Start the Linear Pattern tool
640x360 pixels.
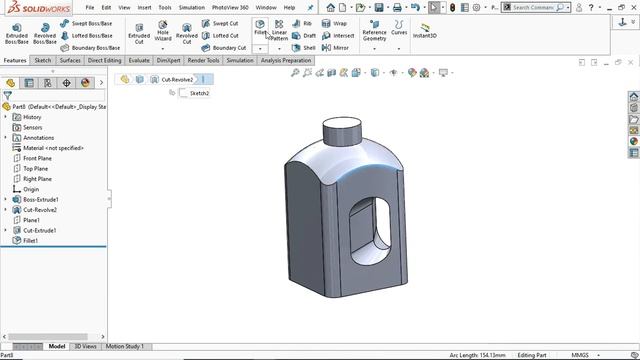click(279, 30)
